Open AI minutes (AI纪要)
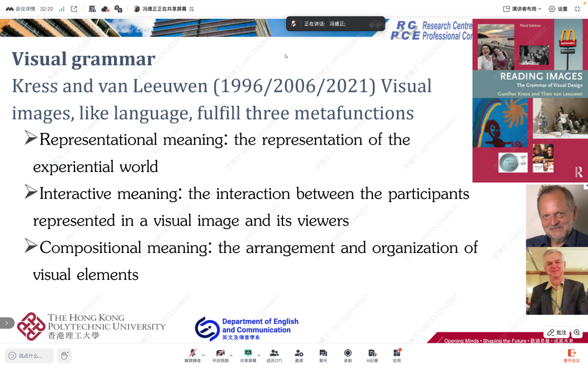This screenshot has width=588, height=368. coord(372,354)
